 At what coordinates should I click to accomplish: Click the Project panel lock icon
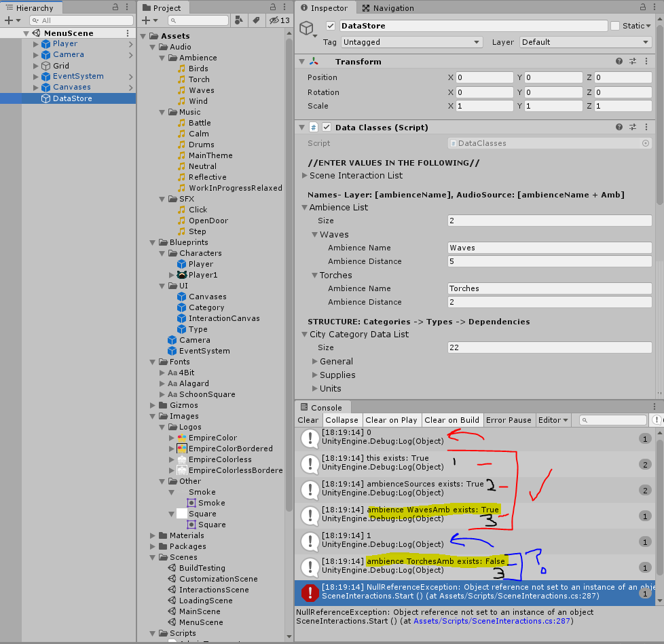click(273, 7)
